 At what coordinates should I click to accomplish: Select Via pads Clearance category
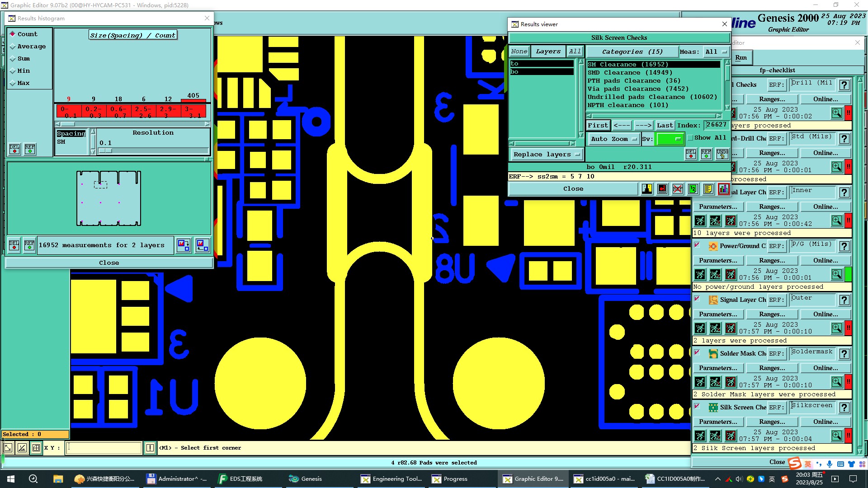click(638, 89)
